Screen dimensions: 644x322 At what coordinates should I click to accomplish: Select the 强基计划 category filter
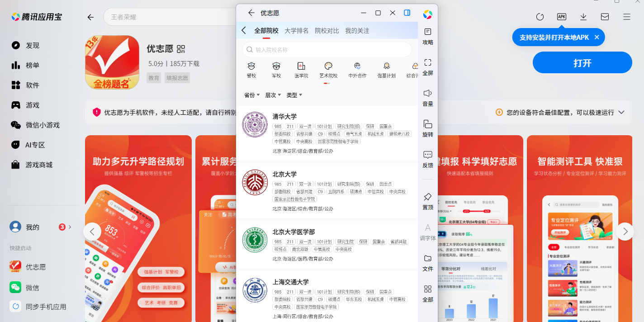386,70
